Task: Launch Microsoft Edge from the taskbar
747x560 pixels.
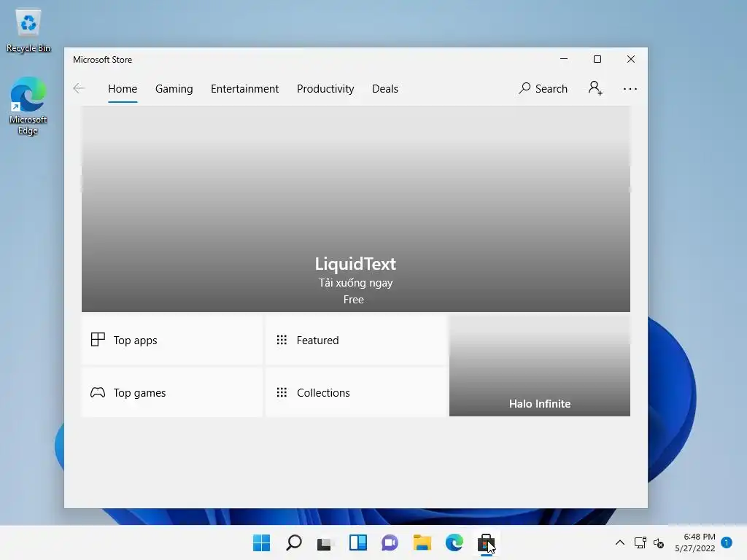Action: point(454,542)
